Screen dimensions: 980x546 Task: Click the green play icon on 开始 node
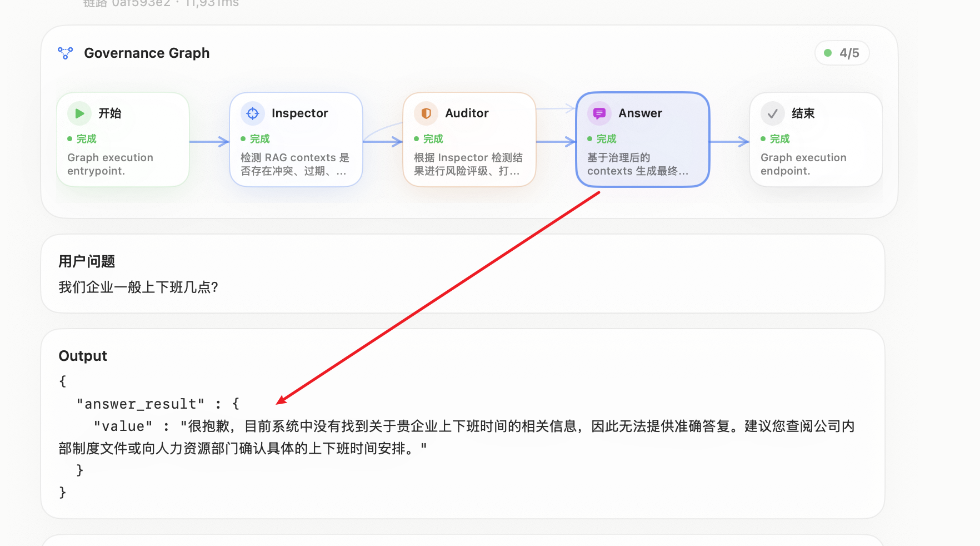pos(79,113)
